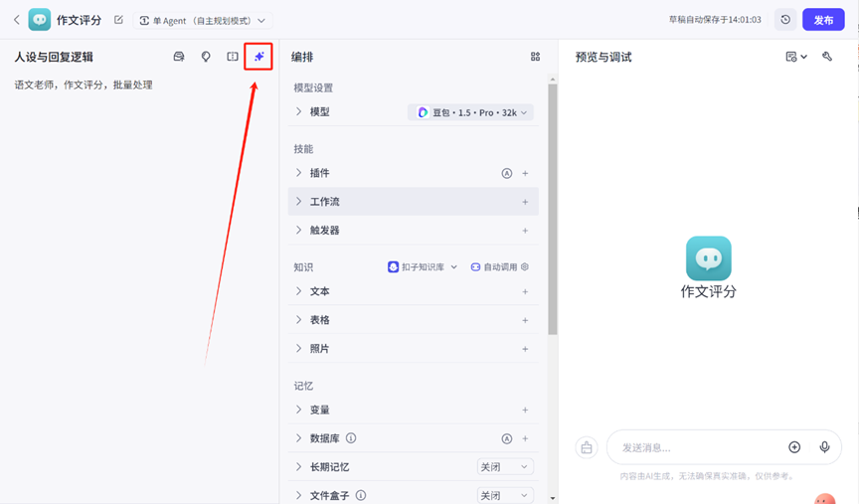The height and width of the screenshot is (504, 859).
Task: Add a database with 数据库 plus
Action: pos(525,438)
